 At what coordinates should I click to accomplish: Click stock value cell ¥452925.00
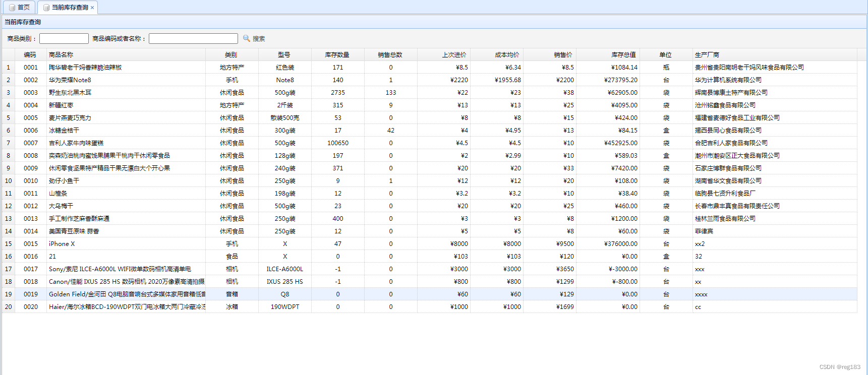608,143
